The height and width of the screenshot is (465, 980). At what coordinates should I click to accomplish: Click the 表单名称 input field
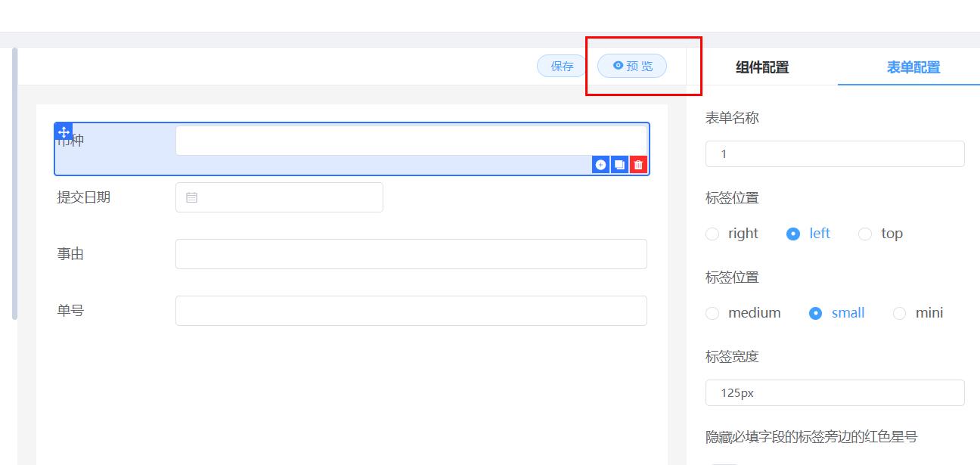(x=835, y=153)
